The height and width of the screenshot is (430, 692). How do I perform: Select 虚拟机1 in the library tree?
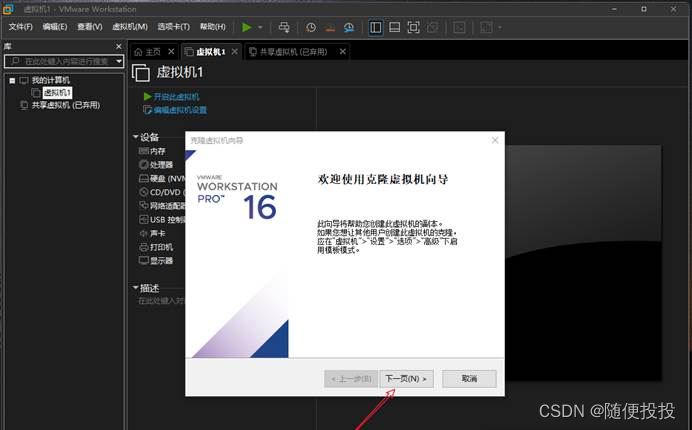click(57, 93)
